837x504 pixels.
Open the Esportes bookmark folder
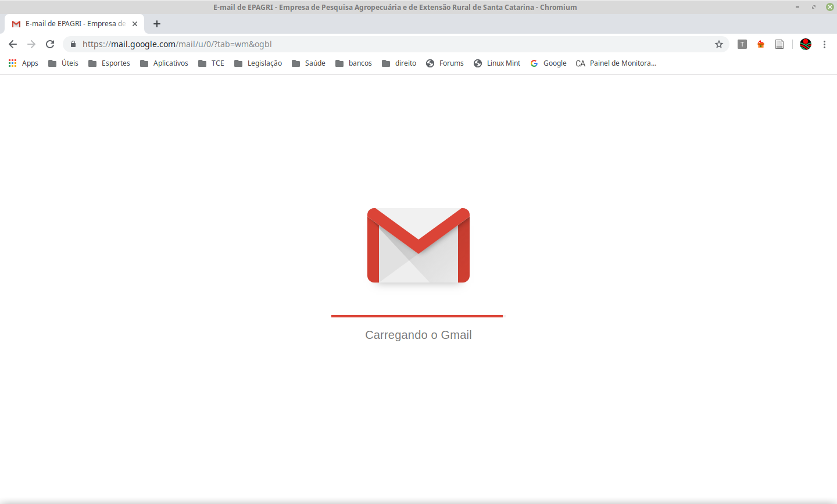click(x=109, y=63)
